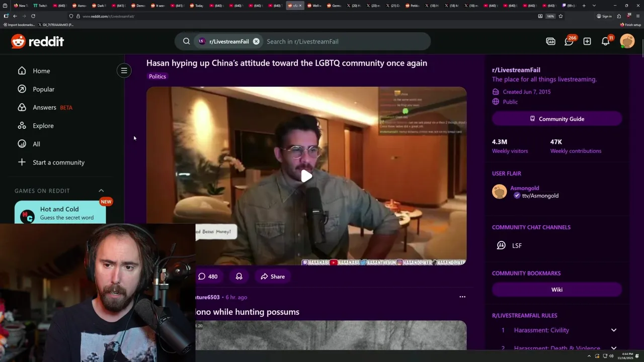Open the Wiki bookmark

click(557, 290)
